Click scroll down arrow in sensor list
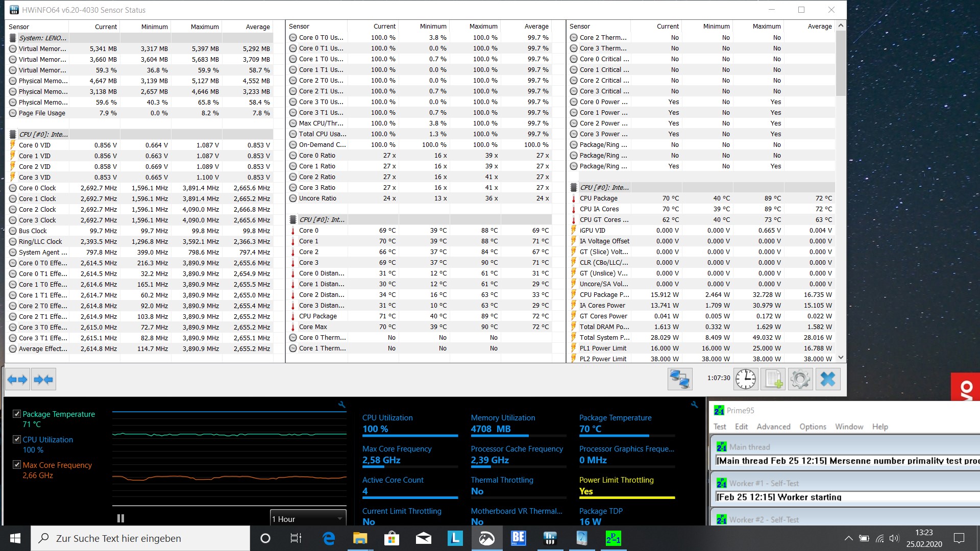Screen dimensions: 980x551 (841, 358)
